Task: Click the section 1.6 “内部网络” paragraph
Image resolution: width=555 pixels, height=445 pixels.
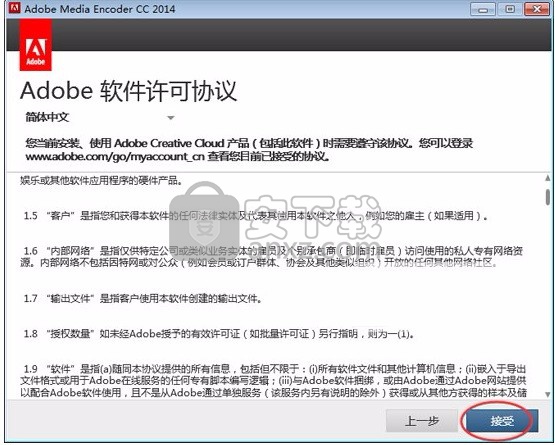Action: click(x=272, y=257)
